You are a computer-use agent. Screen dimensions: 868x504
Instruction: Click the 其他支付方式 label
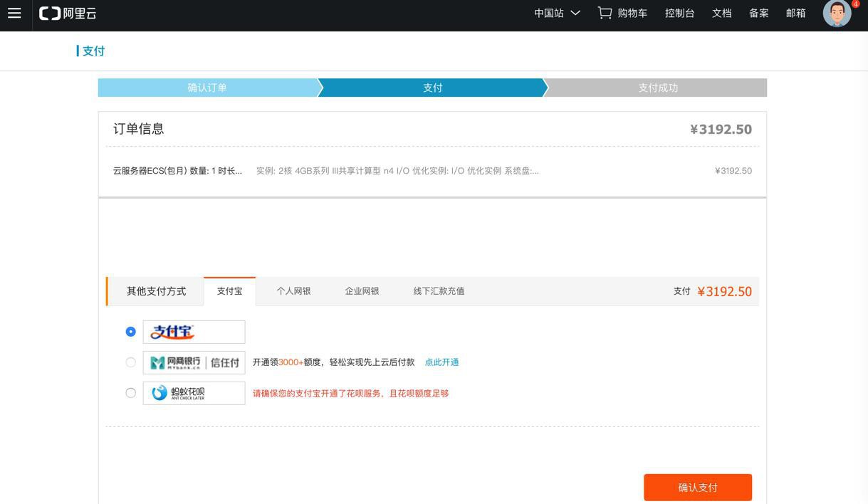point(156,291)
